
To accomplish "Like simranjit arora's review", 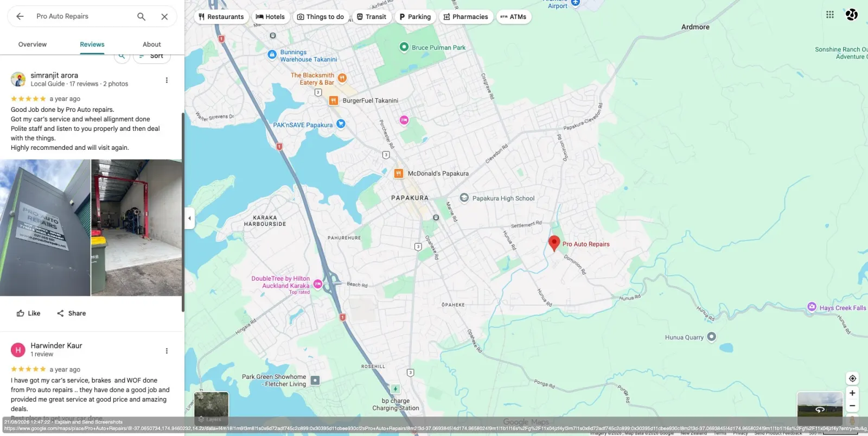I will (x=29, y=313).
